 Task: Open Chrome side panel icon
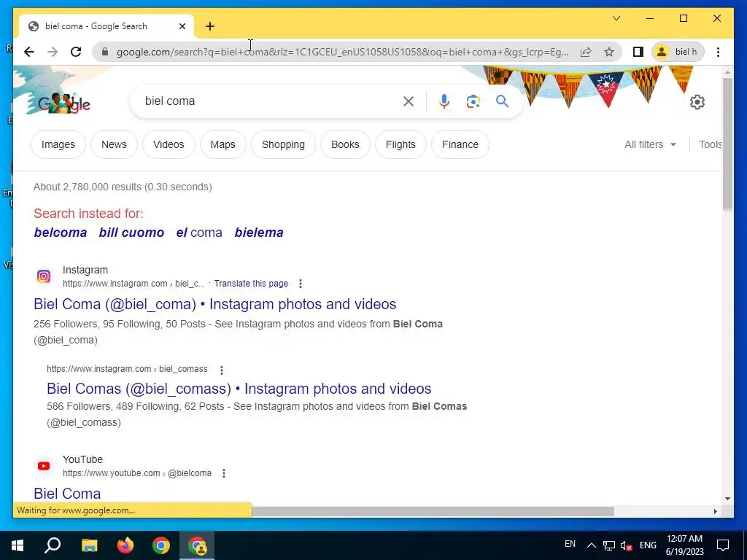(638, 52)
